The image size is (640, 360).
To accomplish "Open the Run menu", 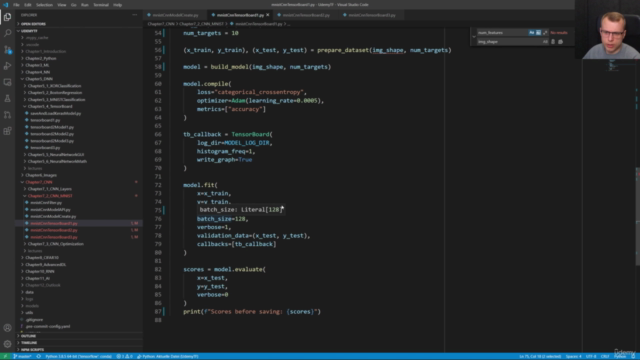I will click(84, 5).
